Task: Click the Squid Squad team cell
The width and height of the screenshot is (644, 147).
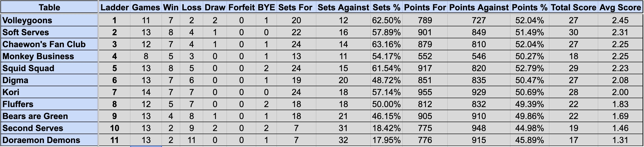Action: (x=49, y=68)
